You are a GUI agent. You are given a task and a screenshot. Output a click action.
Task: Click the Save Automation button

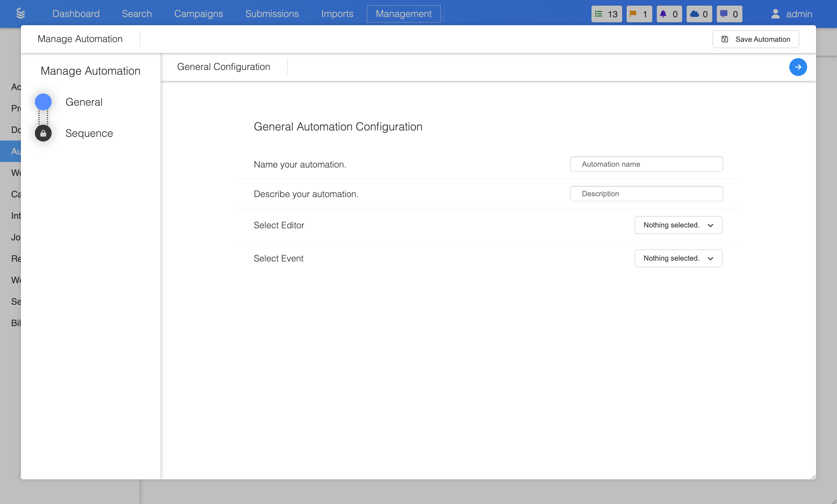coord(756,39)
